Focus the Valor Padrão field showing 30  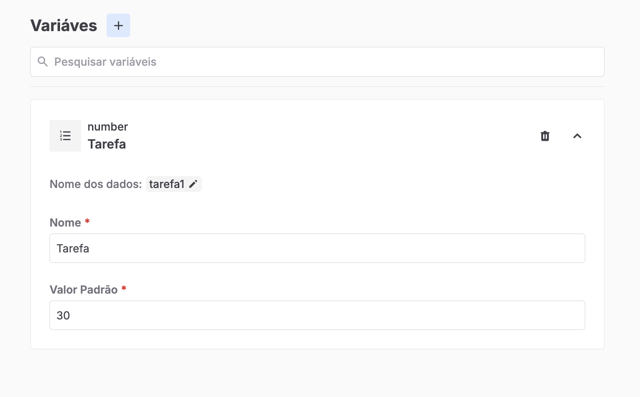click(x=317, y=315)
